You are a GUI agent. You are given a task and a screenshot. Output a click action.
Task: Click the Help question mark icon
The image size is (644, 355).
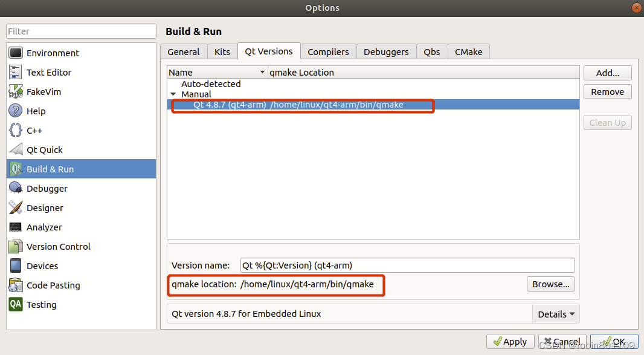pyautogui.click(x=16, y=111)
